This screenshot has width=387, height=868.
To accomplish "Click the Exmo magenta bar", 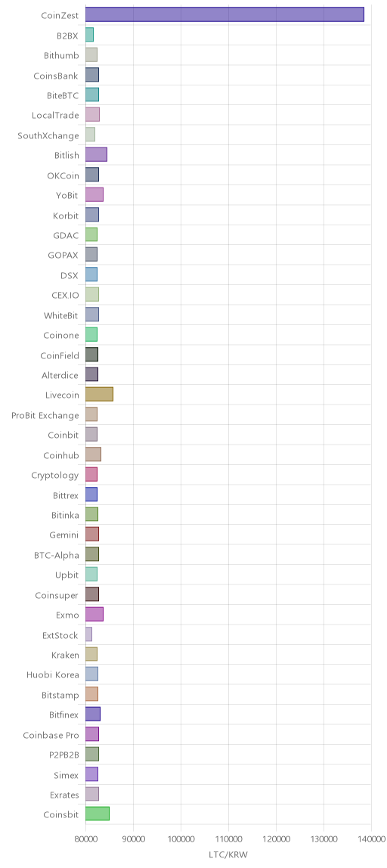I will [x=94, y=614].
